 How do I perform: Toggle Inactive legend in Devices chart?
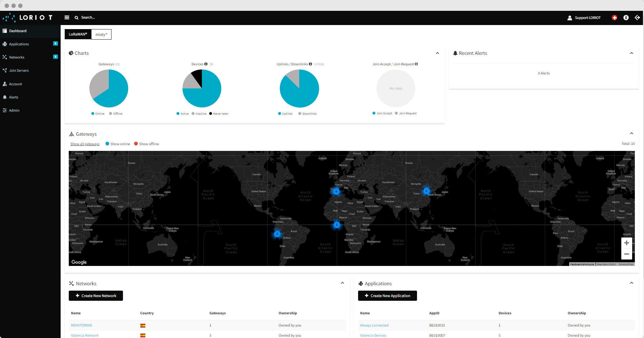point(199,114)
